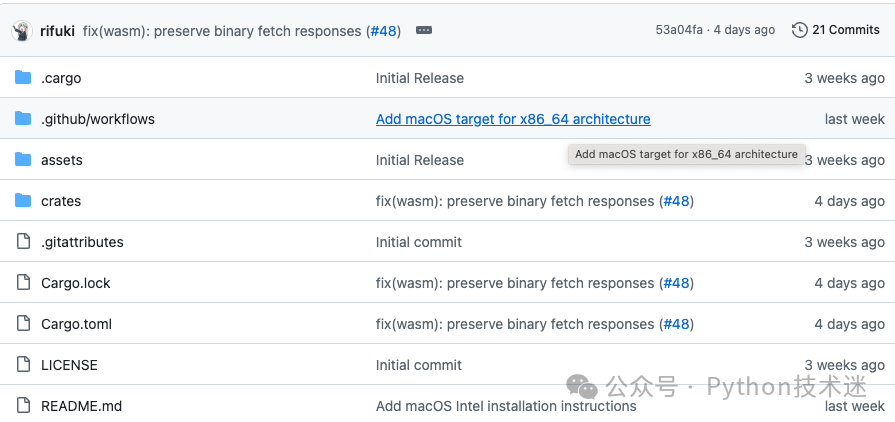Click the commits history clock icon
Image resolution: width=895 pixels, height=422 pixels.
(x=800, y=30)
